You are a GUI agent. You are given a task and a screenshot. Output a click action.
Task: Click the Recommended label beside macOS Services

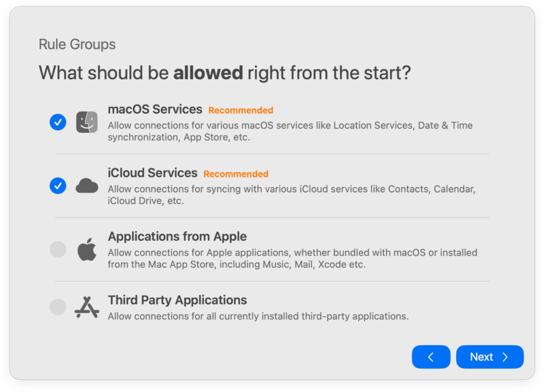coord(241,110)
